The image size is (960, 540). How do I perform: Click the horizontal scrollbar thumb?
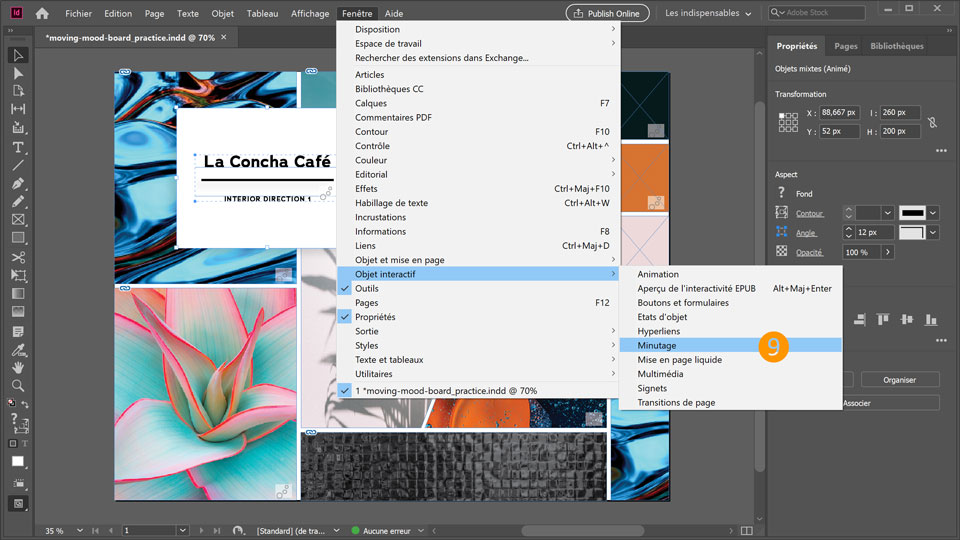583,530
